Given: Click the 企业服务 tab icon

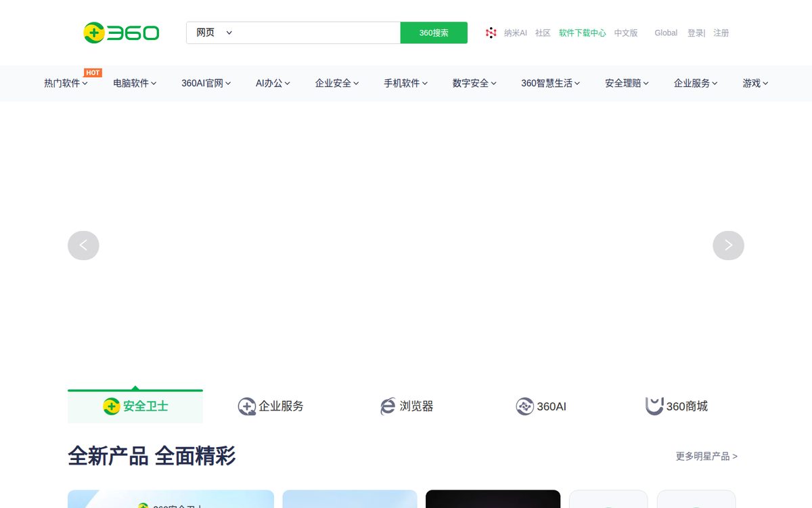Looking at the screenshot, I should coord(247,406).
